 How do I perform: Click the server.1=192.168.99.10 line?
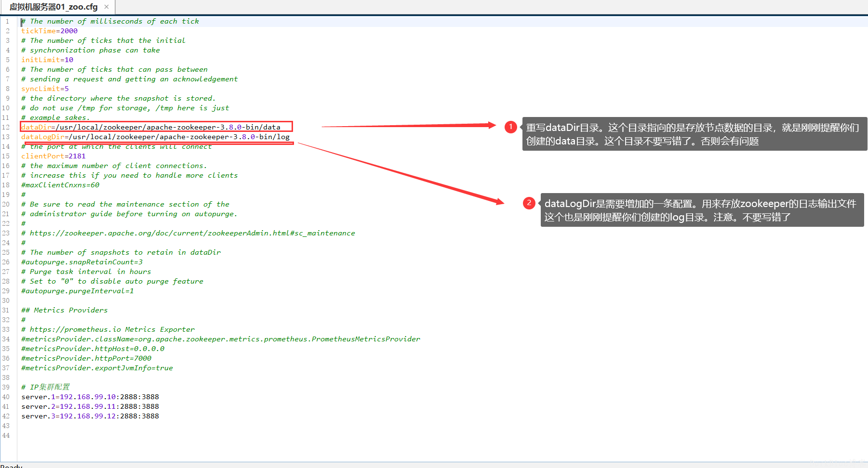[90, 397]
